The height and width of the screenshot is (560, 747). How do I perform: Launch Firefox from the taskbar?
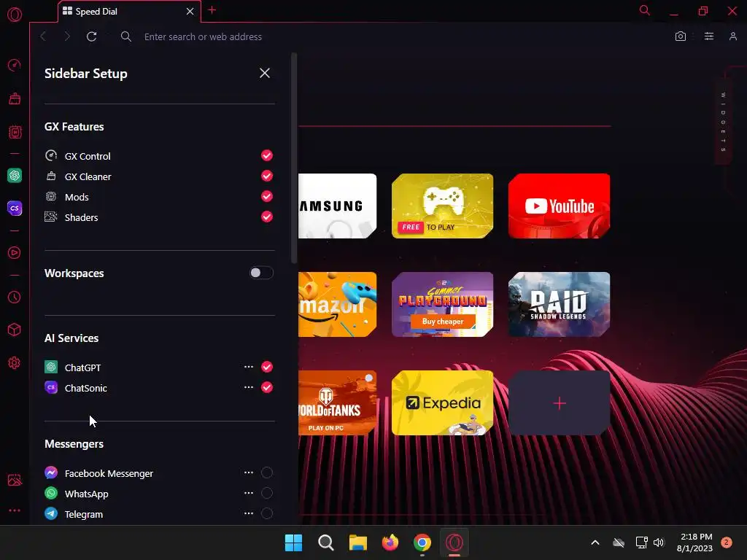tap(390, 542)
